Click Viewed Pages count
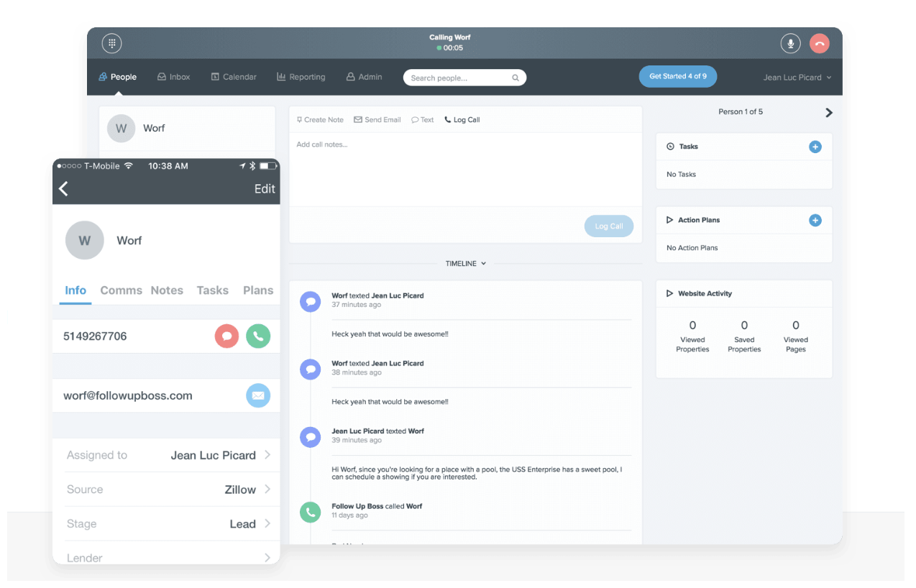 (x=796, y=326)
